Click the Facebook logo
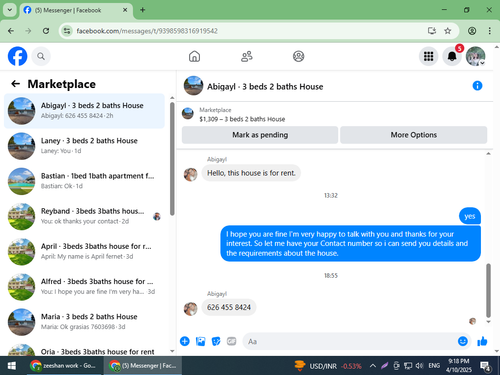The image size is (500, 375). click(17, 56)
